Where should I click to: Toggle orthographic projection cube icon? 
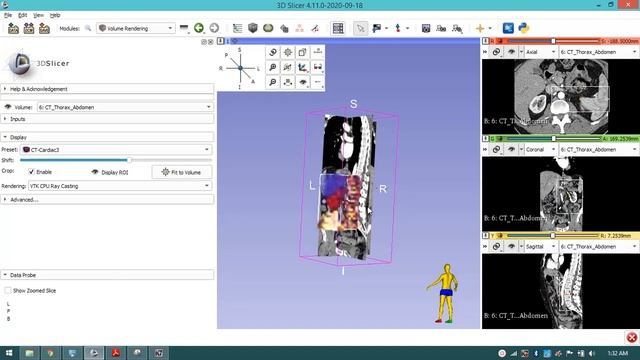pos(302,52)
